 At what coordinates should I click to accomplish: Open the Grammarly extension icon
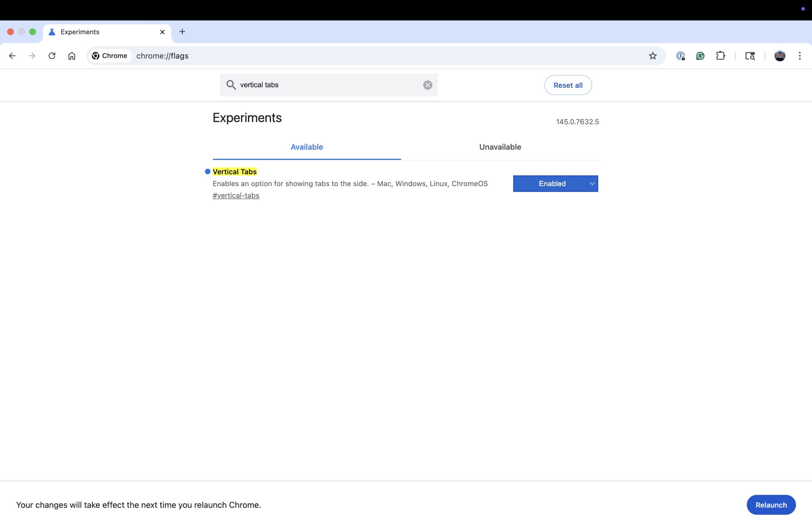700,56
